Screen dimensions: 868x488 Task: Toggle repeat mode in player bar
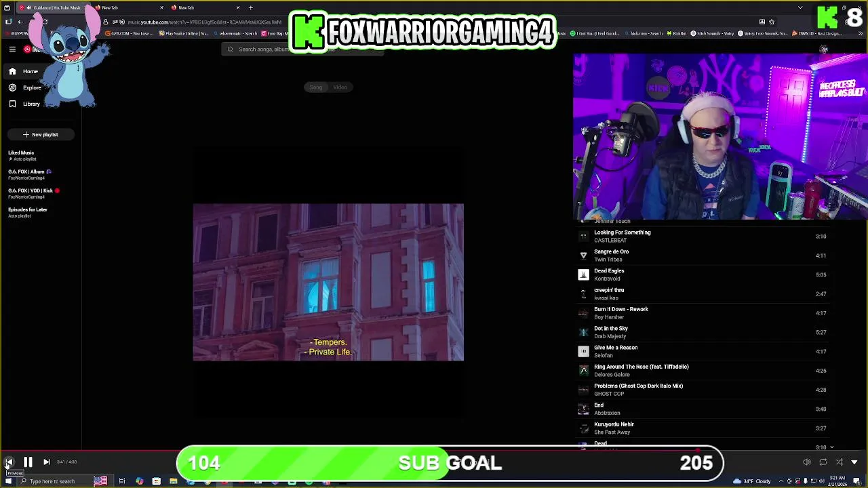pyautogui.click(x=823, y=462)
